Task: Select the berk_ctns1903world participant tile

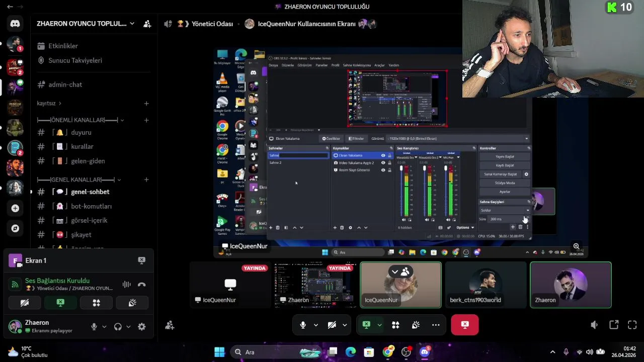Action: [x=486, y=285]
